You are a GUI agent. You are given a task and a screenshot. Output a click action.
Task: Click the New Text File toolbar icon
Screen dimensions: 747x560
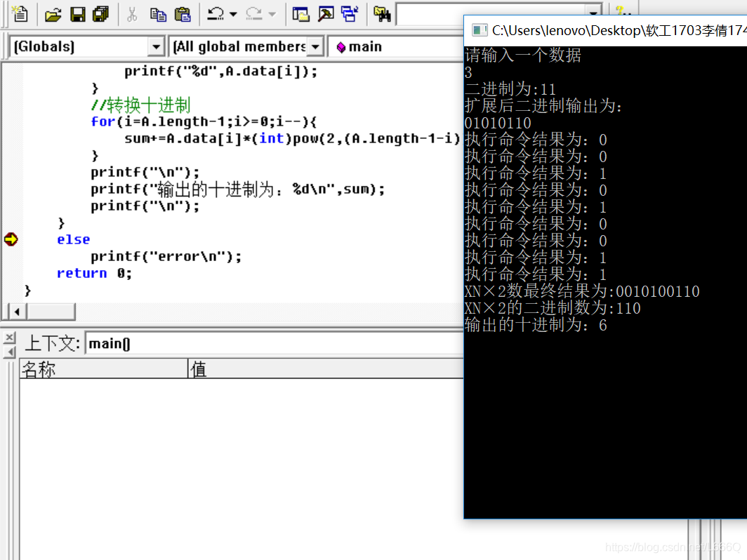click(x=20, y=14)
